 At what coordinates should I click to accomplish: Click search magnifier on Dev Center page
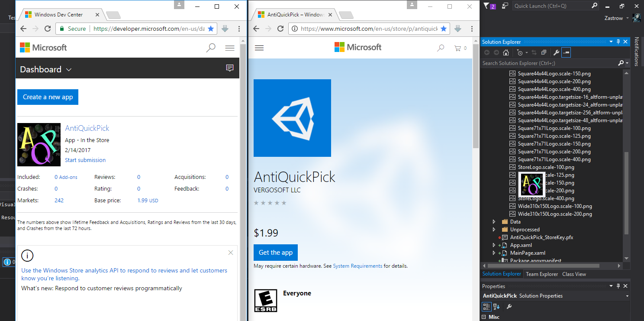pyautogui.click(x=211, y=48)
